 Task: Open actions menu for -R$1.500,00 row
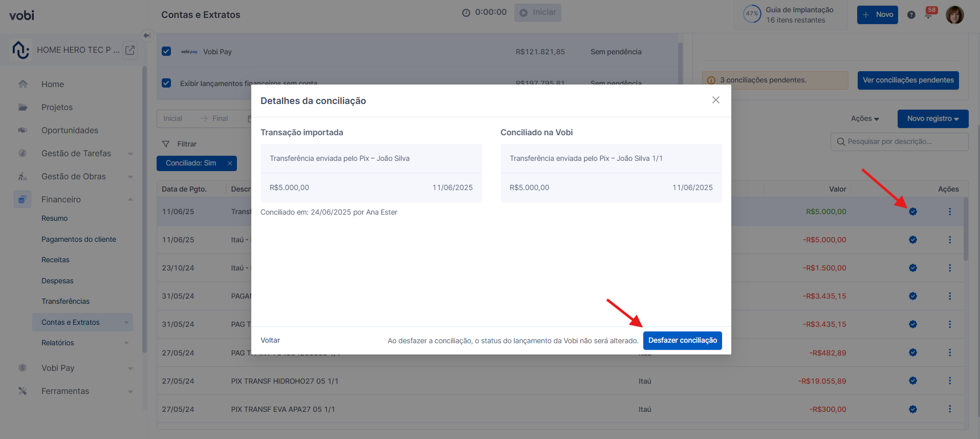point(950,268)
